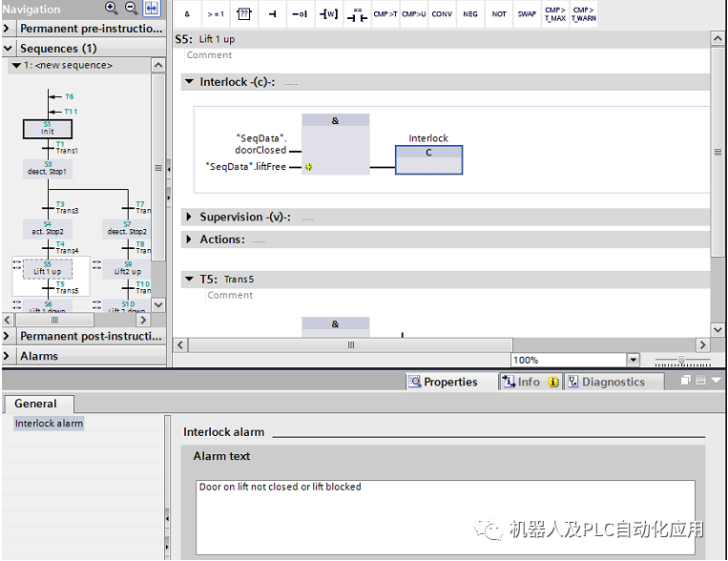
Task: Click the S5 step Comment field
Action: [x=209, y=55]
